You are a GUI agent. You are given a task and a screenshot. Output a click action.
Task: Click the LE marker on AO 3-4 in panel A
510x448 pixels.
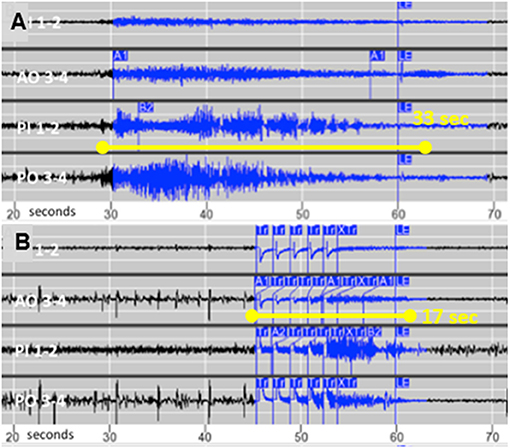pos(405,56)
